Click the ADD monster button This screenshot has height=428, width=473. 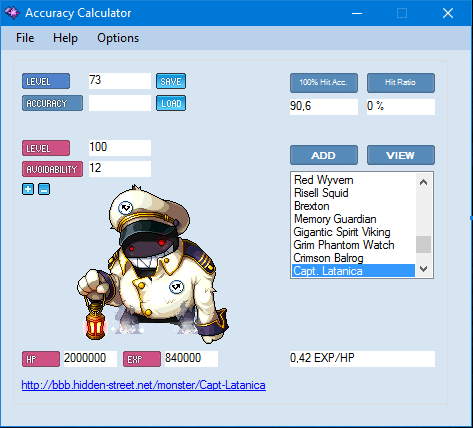click(x=324, y=155)
